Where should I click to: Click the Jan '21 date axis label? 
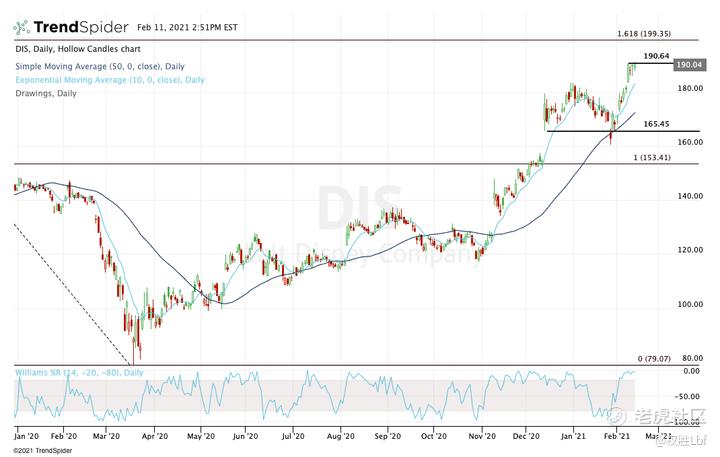[573, 436]
